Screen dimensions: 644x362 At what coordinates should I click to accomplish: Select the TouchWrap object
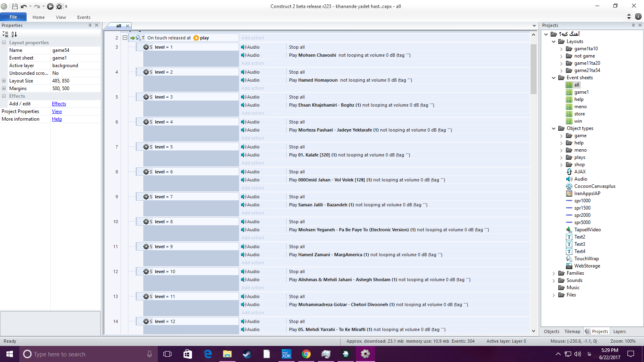(x=586, y=259)
